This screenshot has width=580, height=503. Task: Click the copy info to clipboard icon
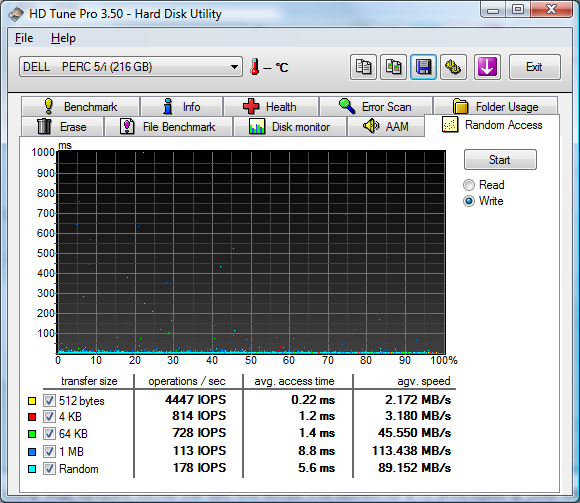(363, 67)
